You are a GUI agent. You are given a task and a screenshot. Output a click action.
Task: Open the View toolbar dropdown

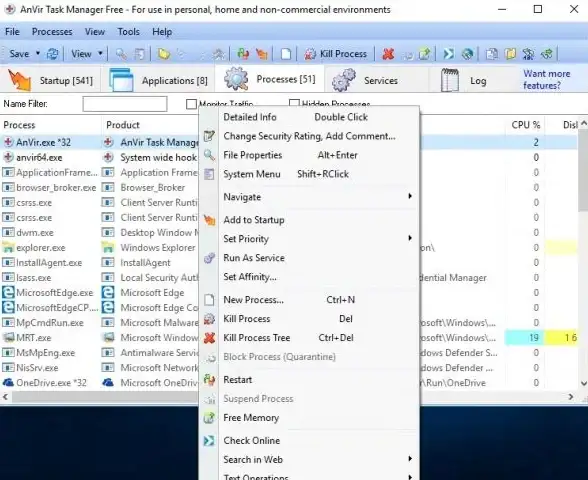100,54
